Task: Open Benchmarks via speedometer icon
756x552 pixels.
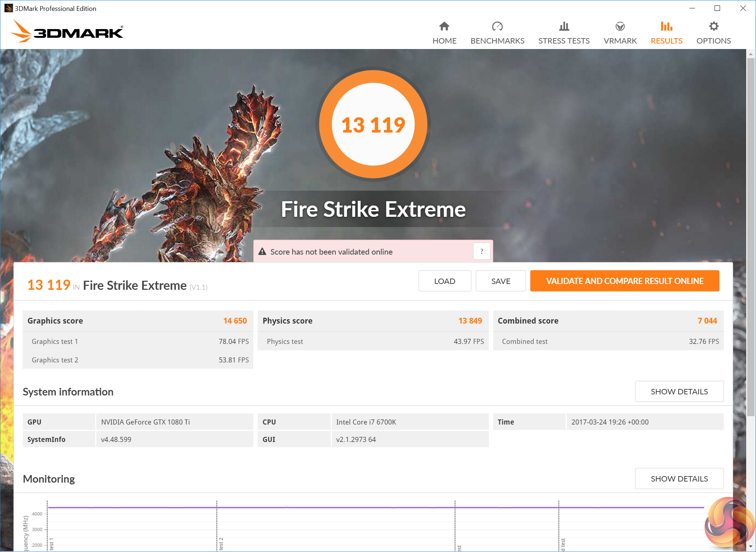Action: [497, 27]
